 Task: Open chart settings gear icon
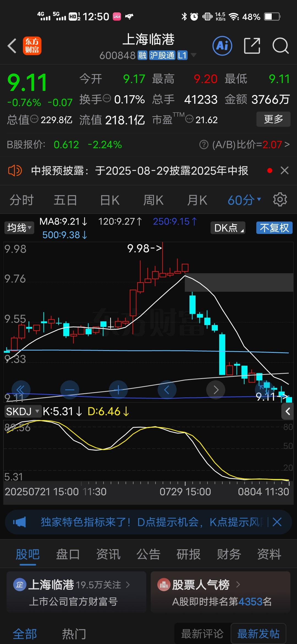280,200
